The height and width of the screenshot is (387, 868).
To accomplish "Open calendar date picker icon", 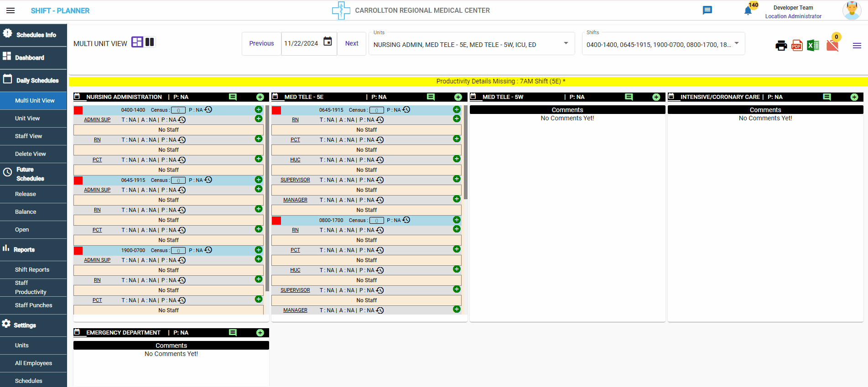I will point(327,41).
